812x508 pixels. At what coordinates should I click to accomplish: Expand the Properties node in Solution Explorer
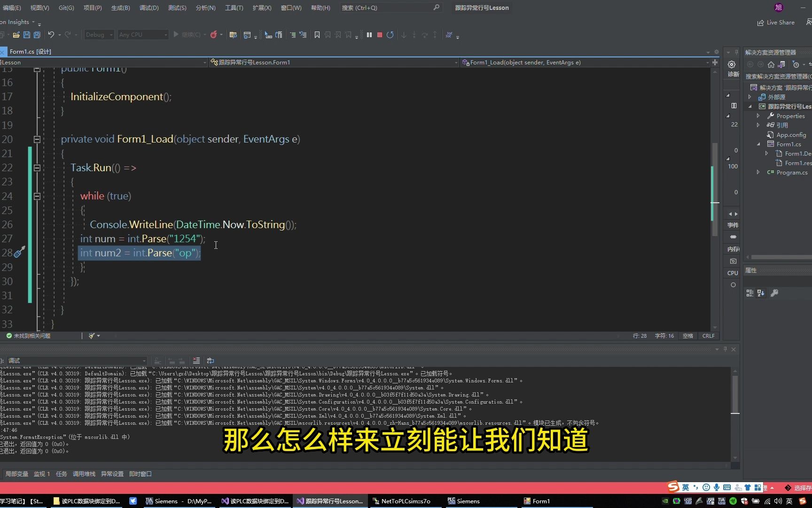758,116
